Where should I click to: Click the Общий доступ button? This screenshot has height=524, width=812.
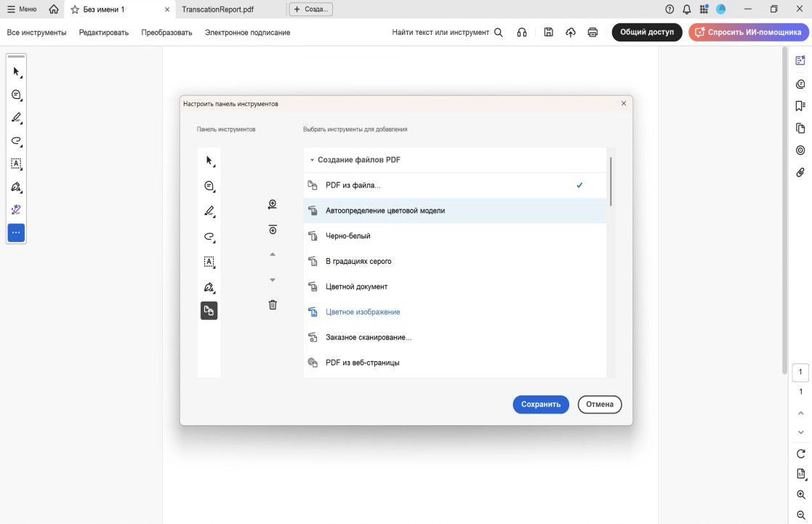647,32
